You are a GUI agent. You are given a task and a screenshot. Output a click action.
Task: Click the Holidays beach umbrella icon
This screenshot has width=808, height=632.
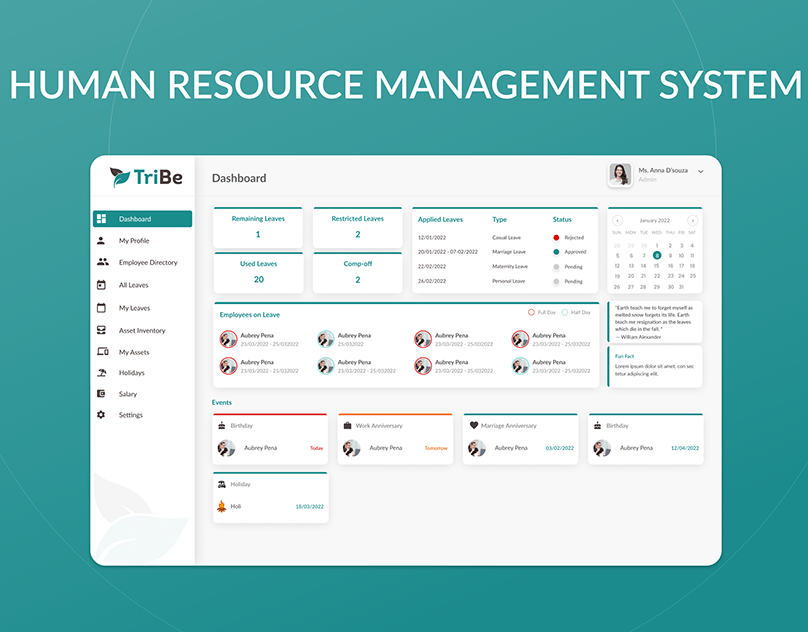tap(101, 371)
